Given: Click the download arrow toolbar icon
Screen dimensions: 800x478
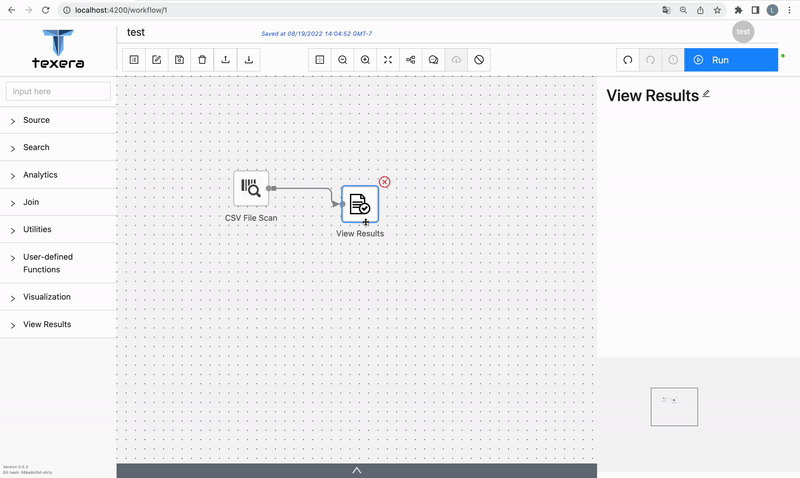Looking at the screenshot, I should (248, 60).
